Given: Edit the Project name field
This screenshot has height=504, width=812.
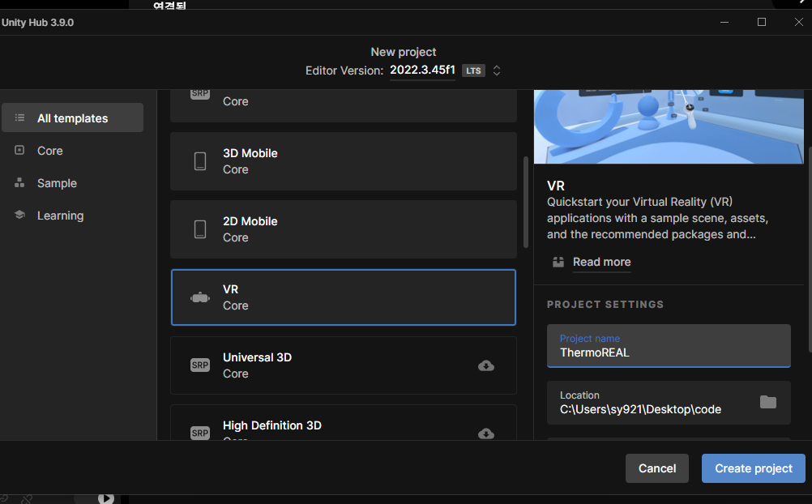Looking at the screenshot, I should click(669, 346).
